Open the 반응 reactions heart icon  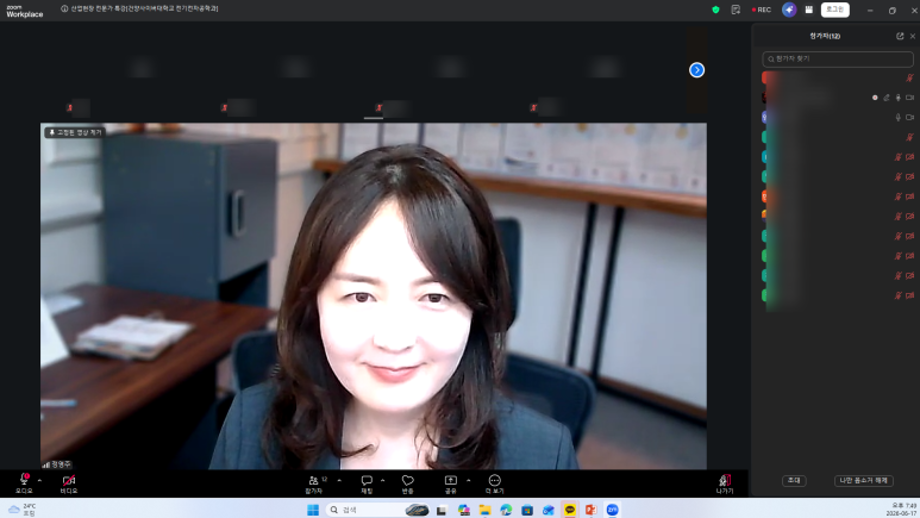pos(408,483)
